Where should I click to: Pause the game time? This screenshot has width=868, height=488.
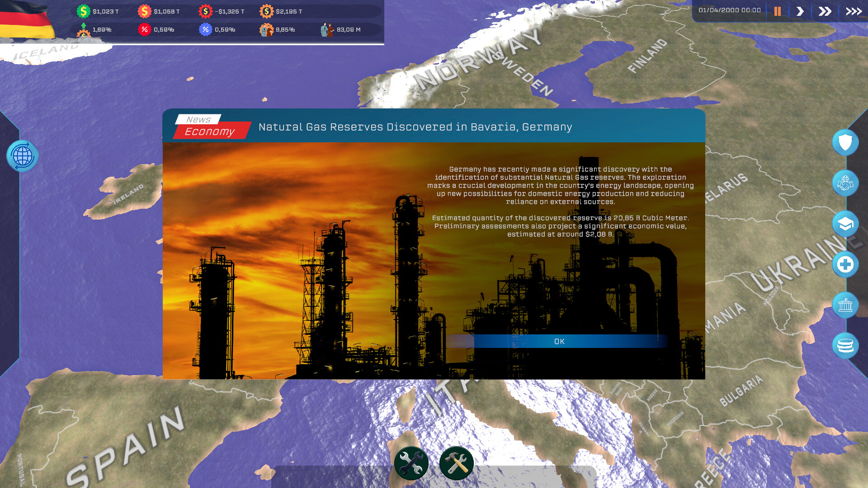[x=778, y=11]
